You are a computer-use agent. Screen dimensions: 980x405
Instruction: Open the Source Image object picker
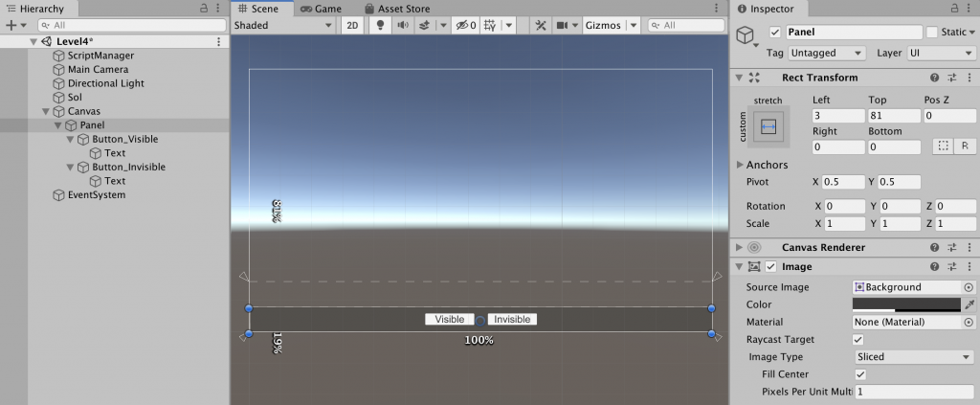click(x=969, y=287)
